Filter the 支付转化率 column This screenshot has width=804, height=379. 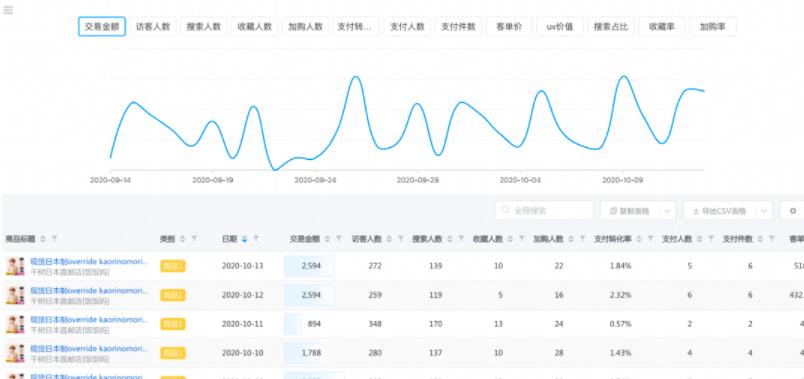[x=650, y=239]
